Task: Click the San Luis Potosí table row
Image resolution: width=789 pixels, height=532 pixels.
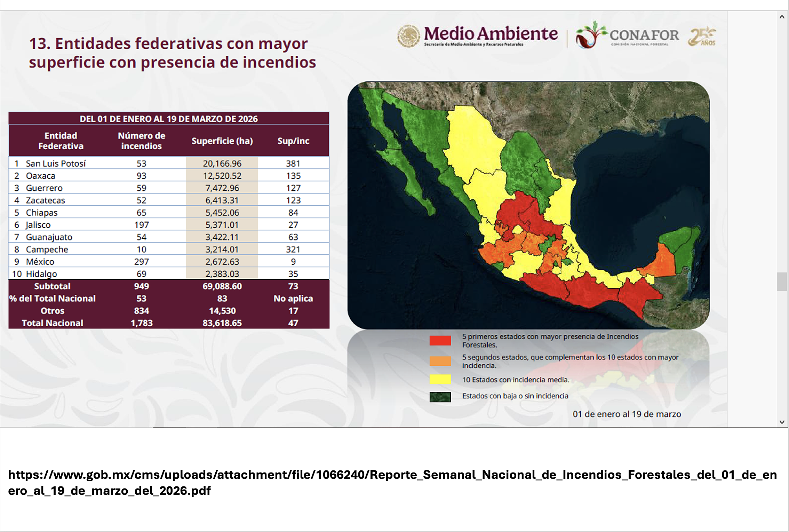Action: tap(56, 163)
